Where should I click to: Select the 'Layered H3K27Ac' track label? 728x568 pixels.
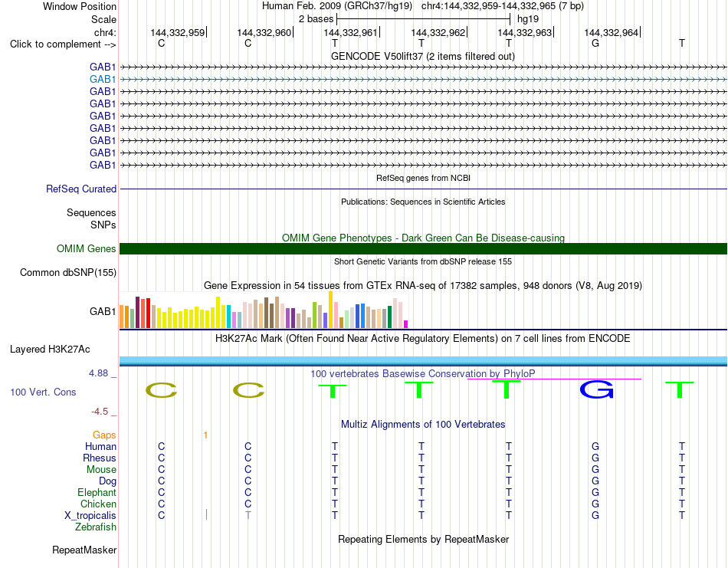coord(50,350)
